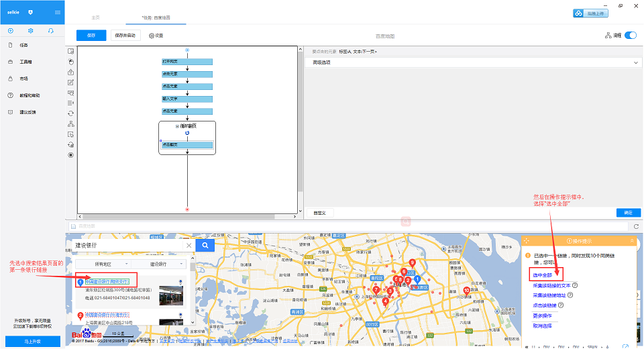Click the move handle on 操作提示 header
644x349 pixels.
click(x=527, y=241)
